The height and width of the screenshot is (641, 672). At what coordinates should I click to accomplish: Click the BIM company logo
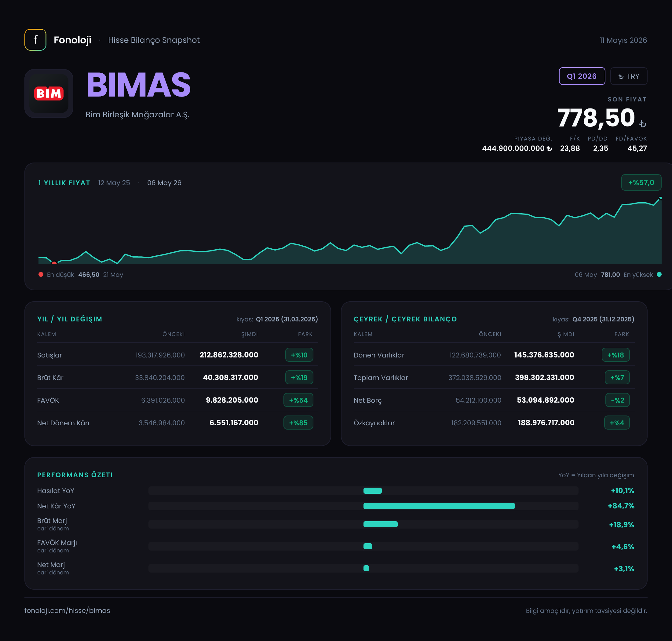click(x=49, y=93)
